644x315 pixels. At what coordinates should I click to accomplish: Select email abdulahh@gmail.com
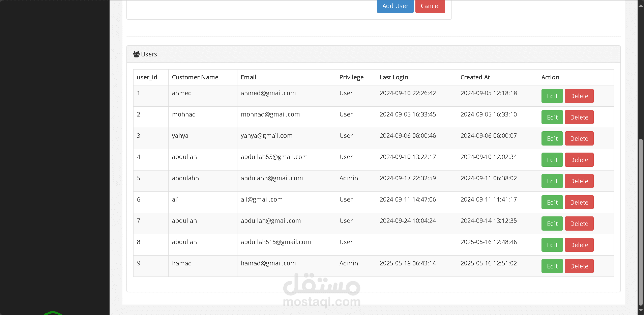pyautogui.click(x=272, y=178)
